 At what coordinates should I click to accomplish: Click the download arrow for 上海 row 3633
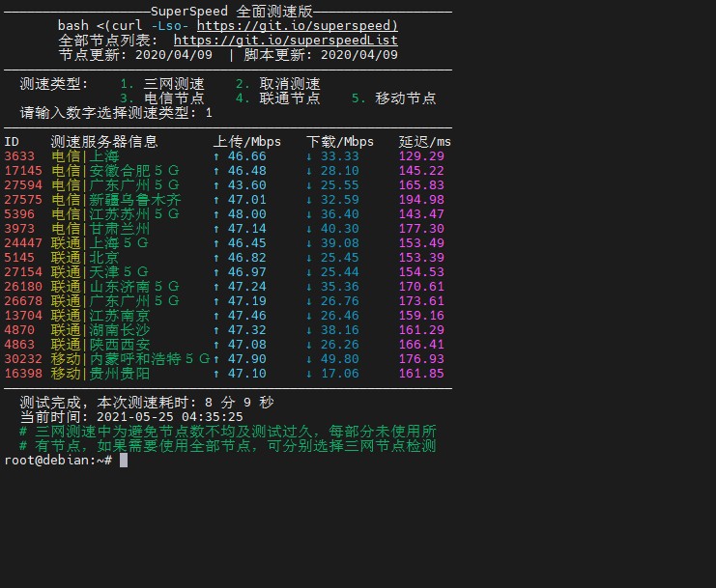coord(309,156)
